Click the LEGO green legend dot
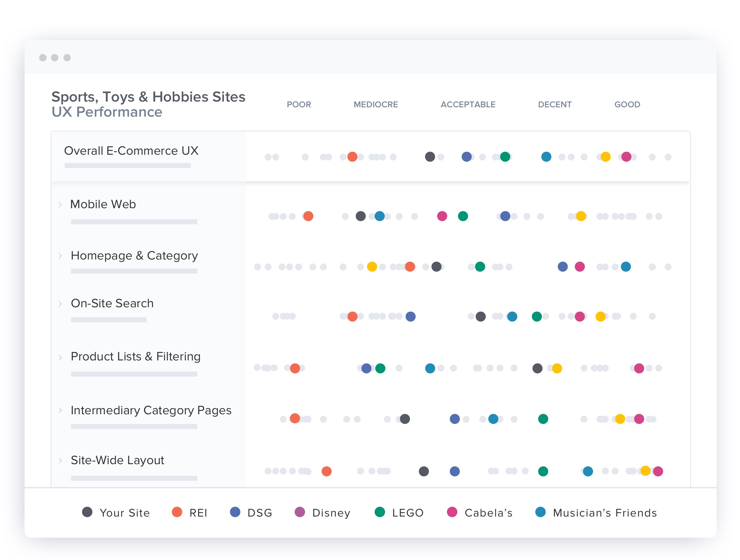The height and width of the screenshot is (560, 740). pyautogui.click(x=380, y=512)
